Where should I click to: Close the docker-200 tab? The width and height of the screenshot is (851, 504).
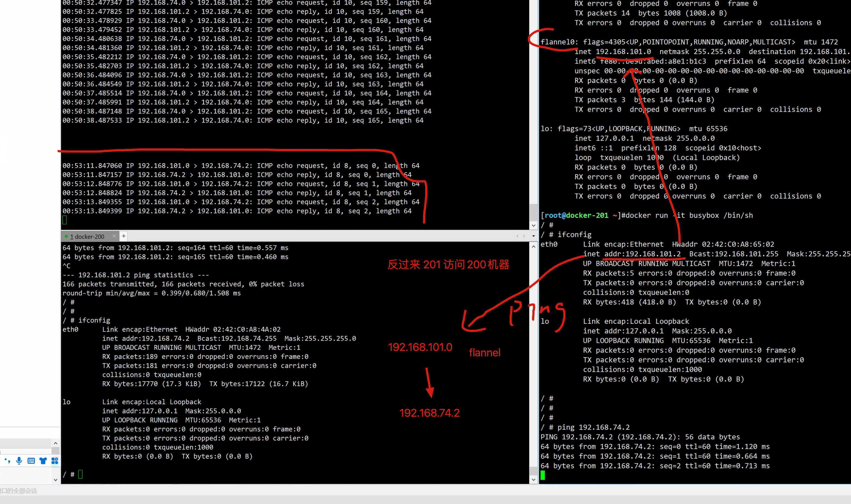click(x=114, y=236)
